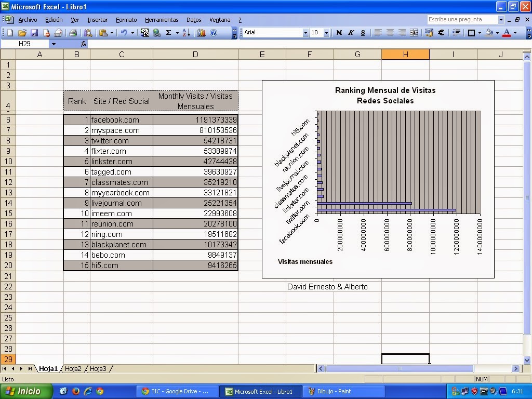This screenshot has height=399, width=532.
Task: Click the AutoSum sigma icon
Action: tap(168, 33)
